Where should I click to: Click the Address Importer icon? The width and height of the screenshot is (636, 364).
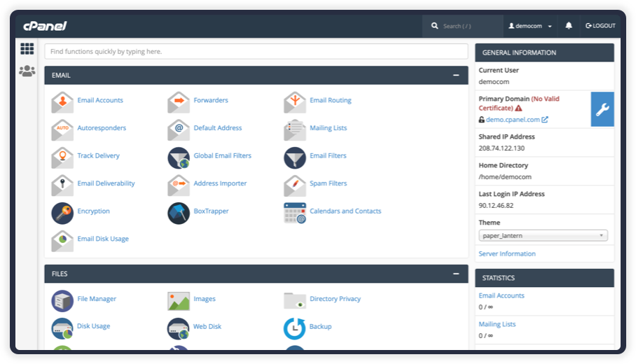(x=179, y=185)
